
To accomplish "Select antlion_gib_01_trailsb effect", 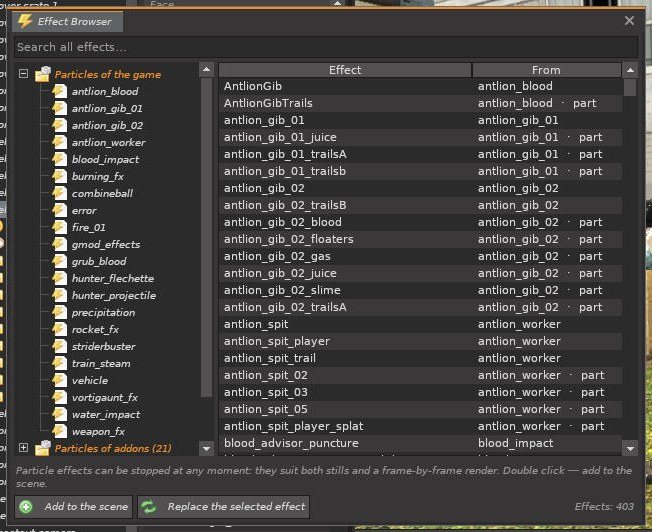I will point(420,171).
